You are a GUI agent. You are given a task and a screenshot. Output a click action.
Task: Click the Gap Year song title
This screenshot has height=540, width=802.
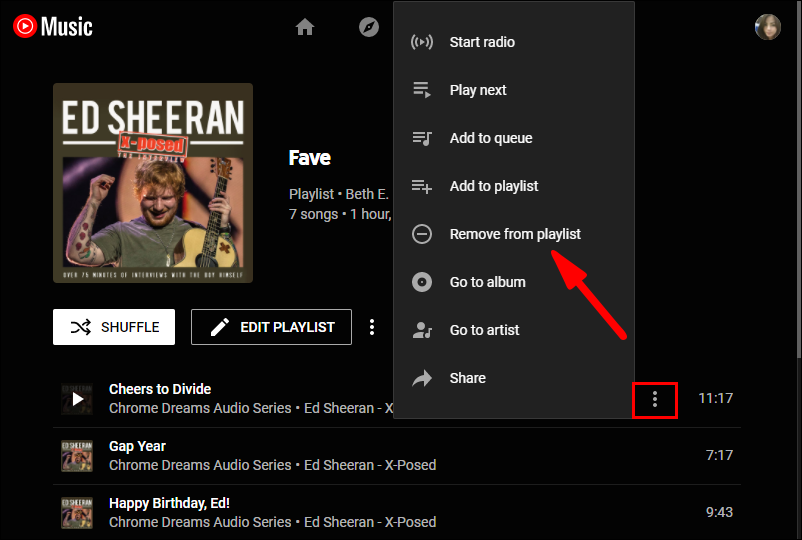point(137,446)
